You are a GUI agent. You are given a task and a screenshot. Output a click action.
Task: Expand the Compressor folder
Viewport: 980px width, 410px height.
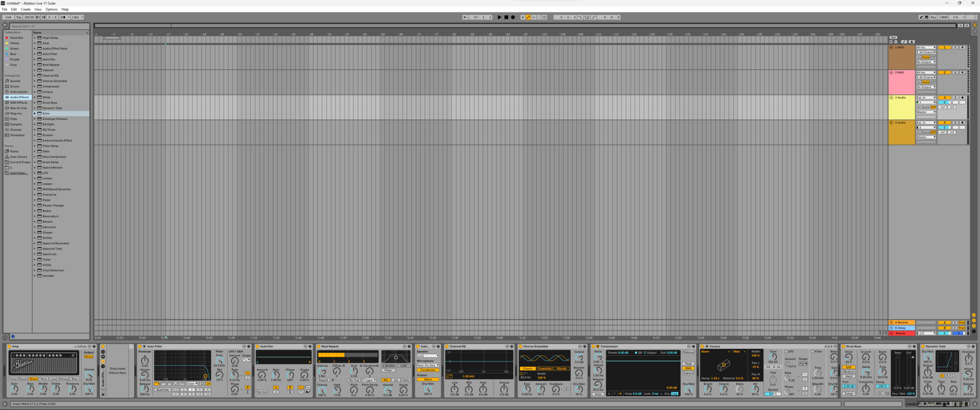point(35,86)
